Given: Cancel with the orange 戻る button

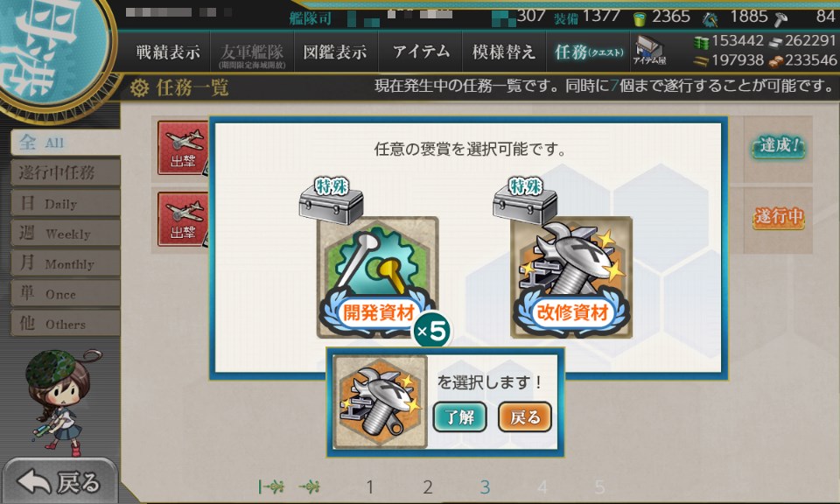Looking at the screenshot, I should (524, 416).
